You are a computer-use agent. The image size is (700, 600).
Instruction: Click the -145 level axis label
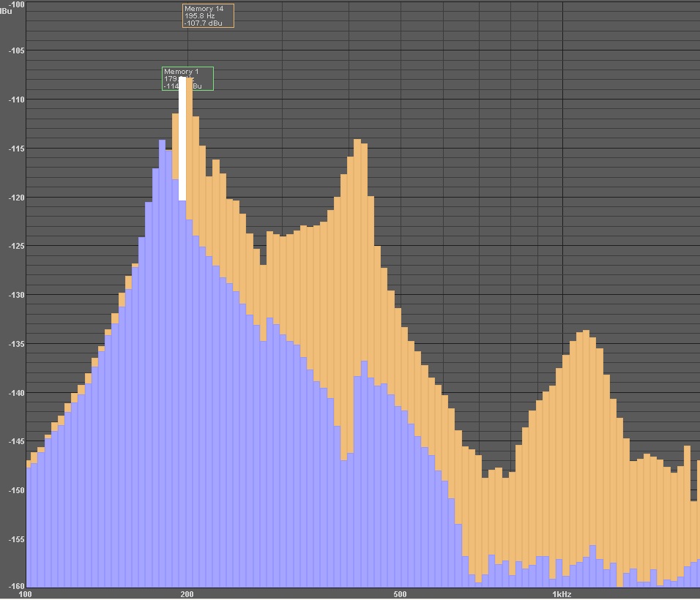pyautogui.click(x=17, y=441)
